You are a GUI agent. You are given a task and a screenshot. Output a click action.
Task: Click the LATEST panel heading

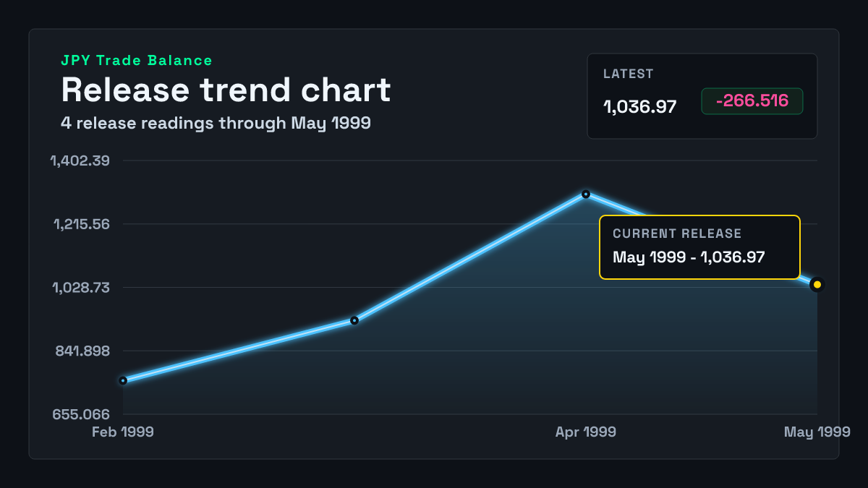[629, 74]
